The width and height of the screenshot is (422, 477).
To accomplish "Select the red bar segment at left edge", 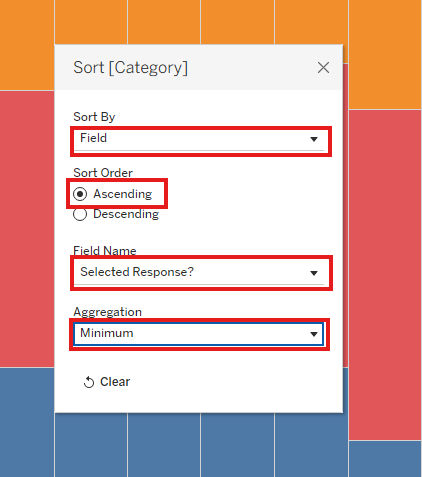I will point(27,229).
